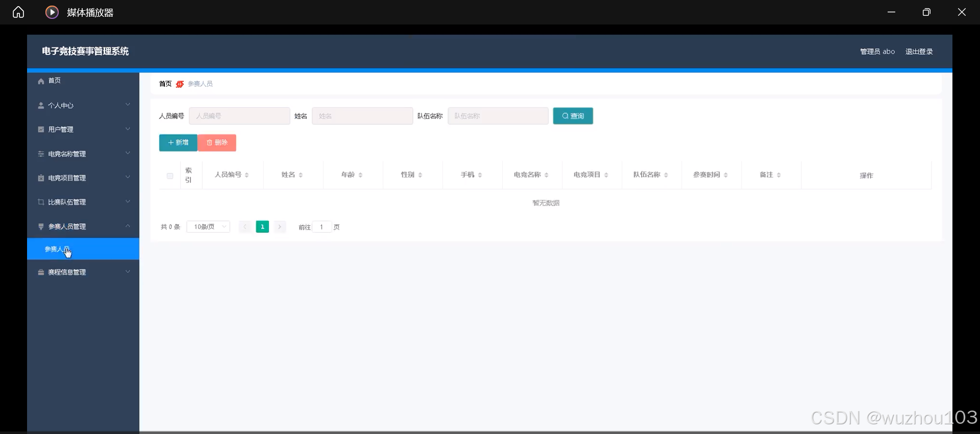Focus the 人员编号 search field
The height and width of the screenshot is (434, 980).
click(x=239, y=116)
